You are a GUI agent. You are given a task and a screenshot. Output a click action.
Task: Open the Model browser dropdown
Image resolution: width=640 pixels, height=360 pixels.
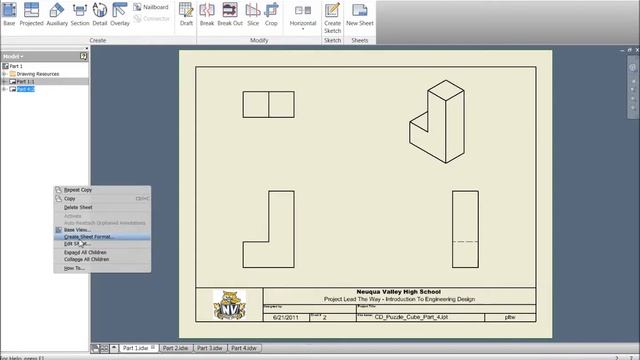tap(13, 56)
